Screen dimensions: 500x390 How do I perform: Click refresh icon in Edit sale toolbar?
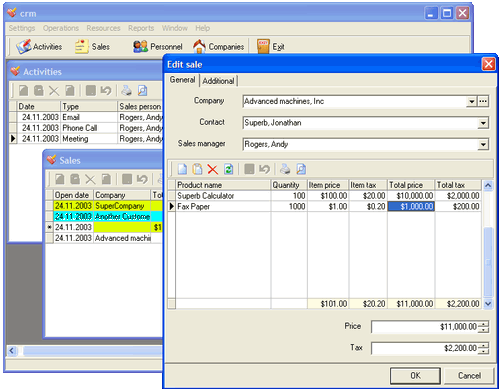(228, 169)
